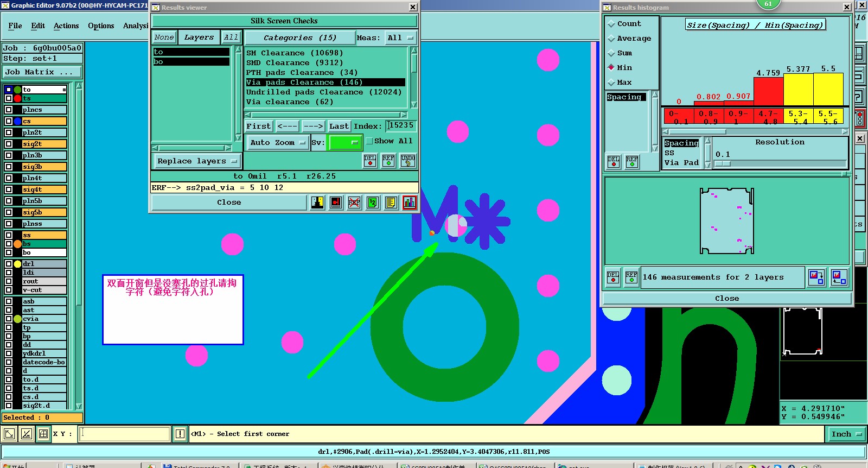Click the exclamation mark icon
Screen dimensions: 868x468
click(x=180, y=434)
